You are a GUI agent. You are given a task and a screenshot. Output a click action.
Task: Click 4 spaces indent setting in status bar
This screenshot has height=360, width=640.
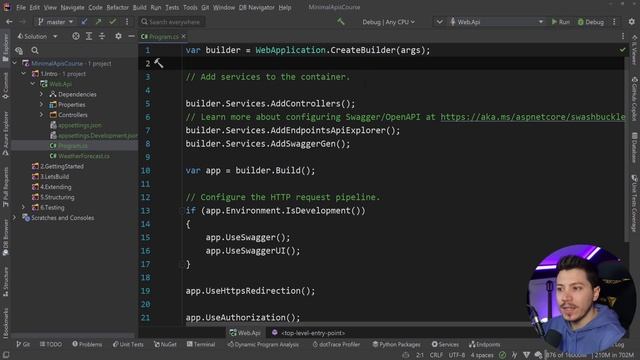click(482, 355)
